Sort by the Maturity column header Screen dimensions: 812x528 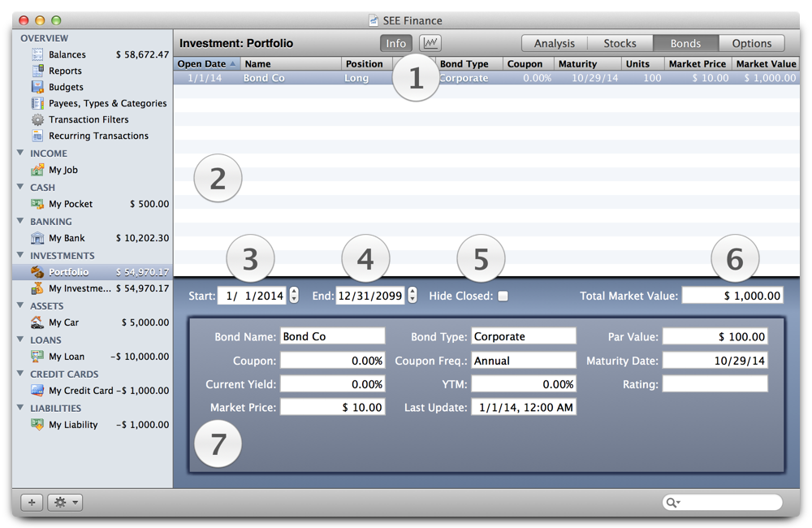(588, 63)
